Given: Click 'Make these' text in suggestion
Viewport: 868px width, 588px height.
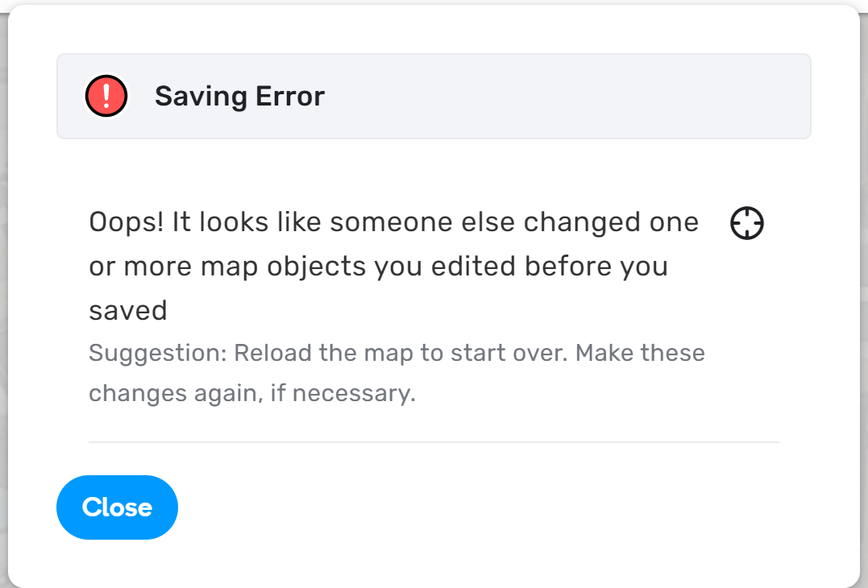Looking at the screenshot, I should pyautogui.click(x=640, y=353).
